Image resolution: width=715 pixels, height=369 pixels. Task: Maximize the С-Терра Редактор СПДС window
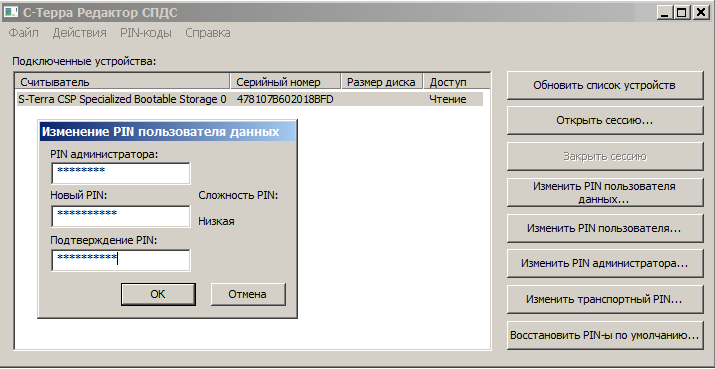682,13
